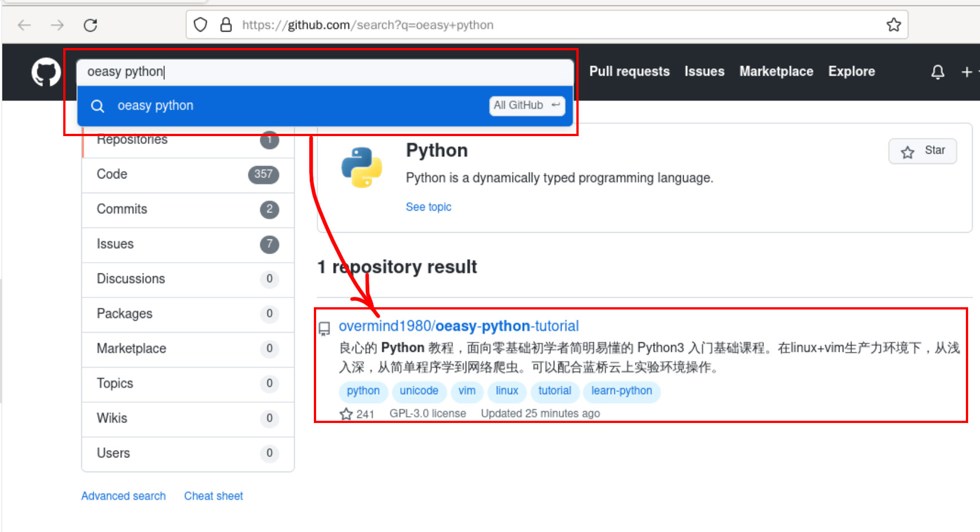Open the Pull requests page
The height and width of the screenshot is (532, 980).
point(629,71)
